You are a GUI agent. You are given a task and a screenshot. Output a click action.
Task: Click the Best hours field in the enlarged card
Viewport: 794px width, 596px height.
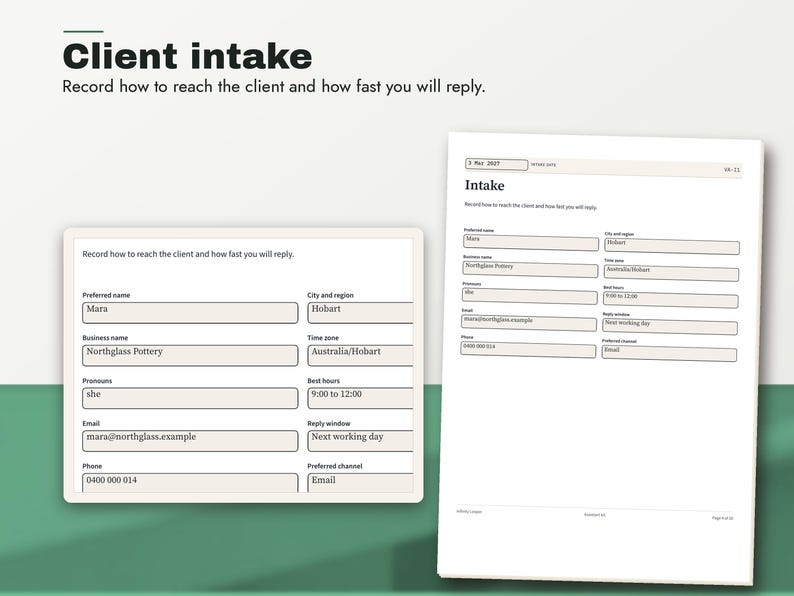coord(360,398)
